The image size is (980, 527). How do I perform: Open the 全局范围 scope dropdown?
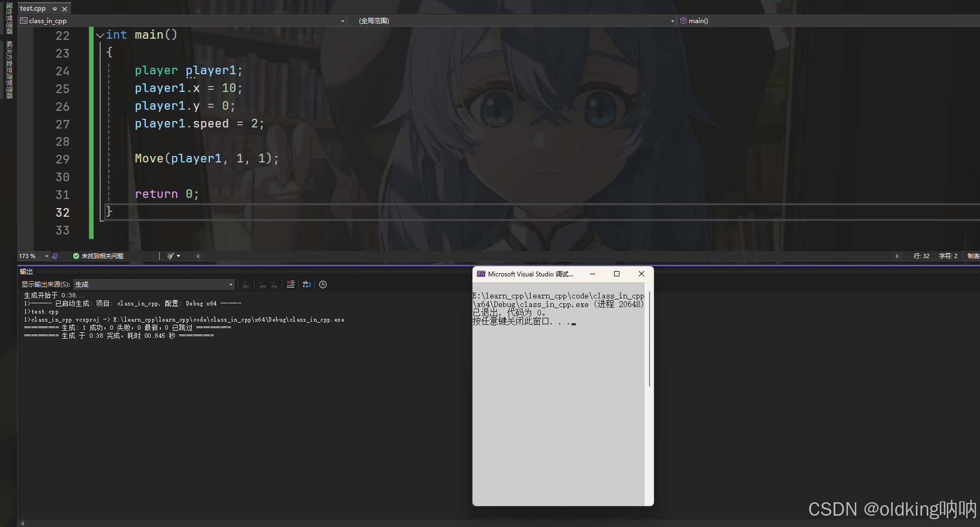672,21
